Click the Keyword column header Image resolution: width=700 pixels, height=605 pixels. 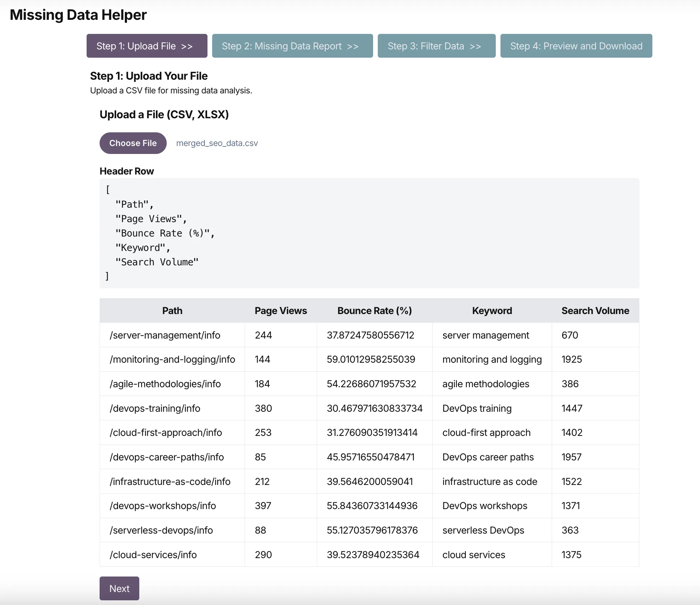point(492,310)
